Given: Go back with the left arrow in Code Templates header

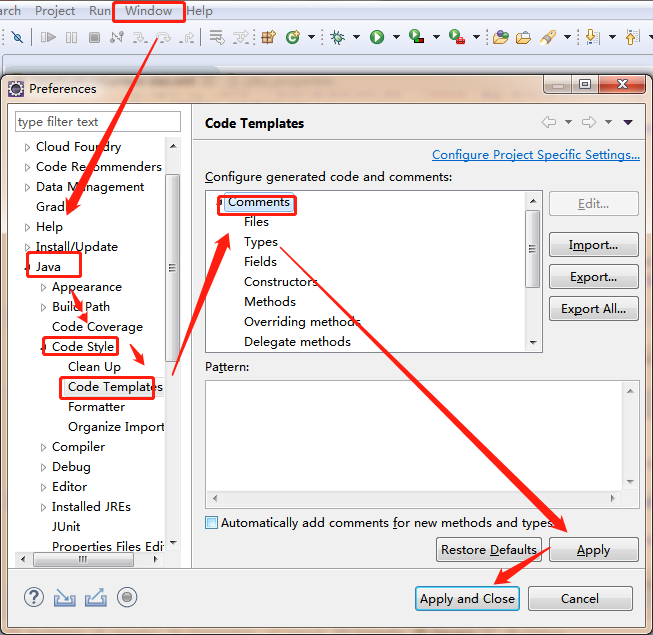Looking at the screenshot, I should tap(549, 122).
